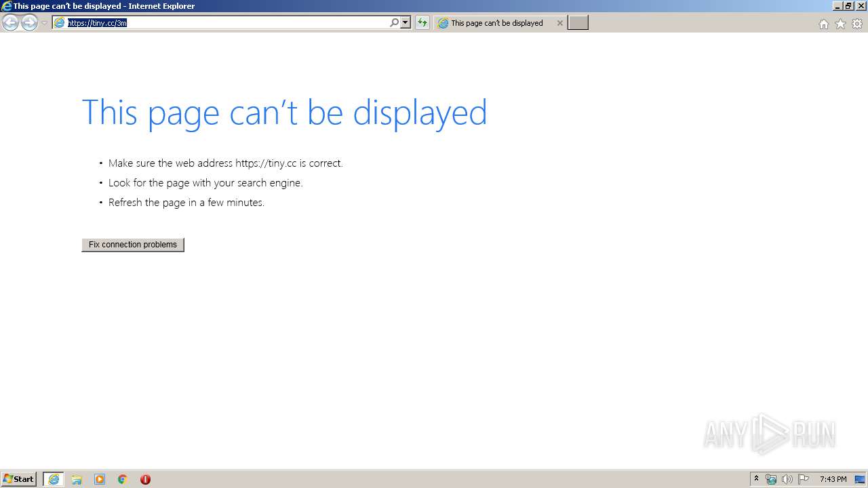Switch to Internet Explorer taskbar button
Screen dimensions: 868x488
[54, 479]
